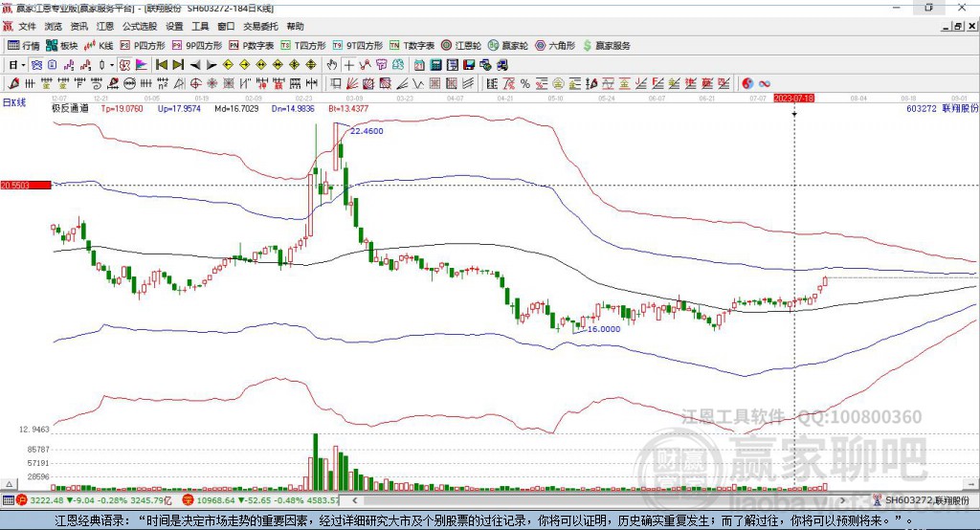The image size is (980, 530).
Task: Switch to the K线 chart view
Action: 99,46
